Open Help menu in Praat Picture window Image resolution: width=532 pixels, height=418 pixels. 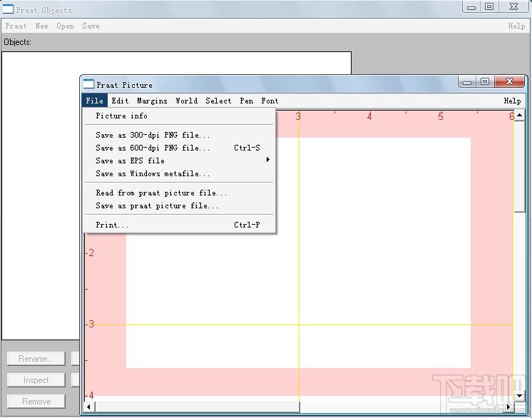tap(512, 101)
